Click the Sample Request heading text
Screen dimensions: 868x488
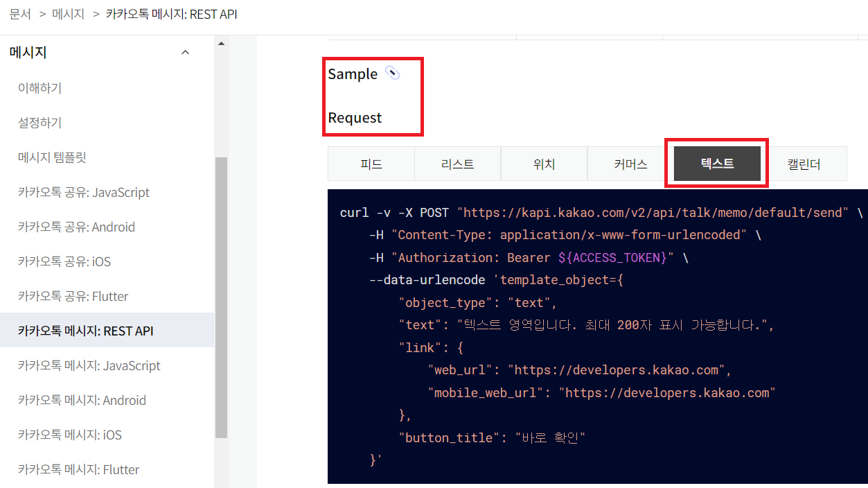pyautogui.click(x=355, y=96)
